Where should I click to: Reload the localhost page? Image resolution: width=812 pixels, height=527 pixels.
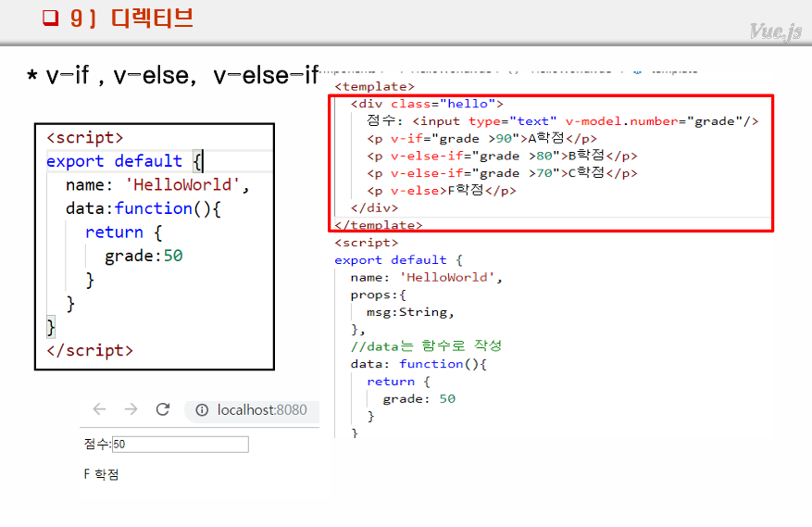coord(163,409)
